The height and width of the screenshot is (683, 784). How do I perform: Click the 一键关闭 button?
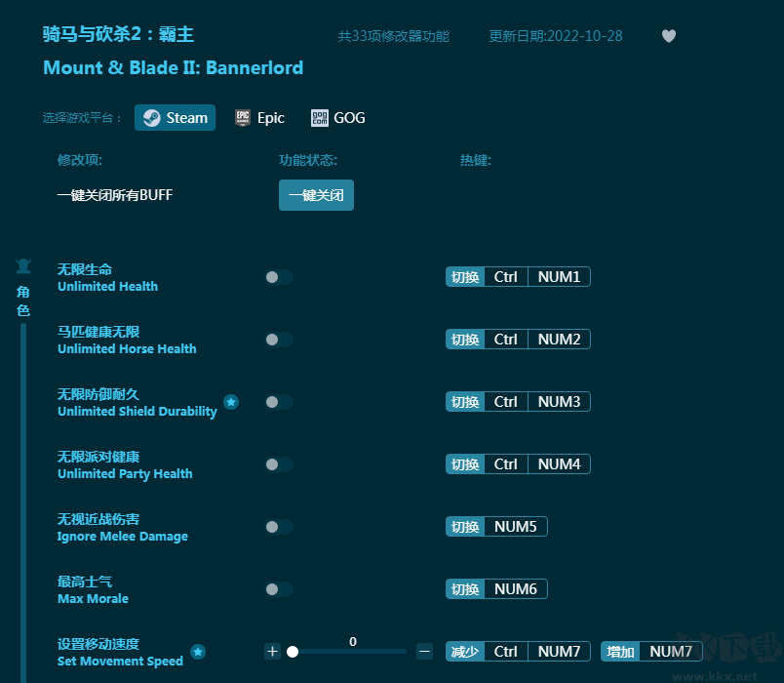316,195
